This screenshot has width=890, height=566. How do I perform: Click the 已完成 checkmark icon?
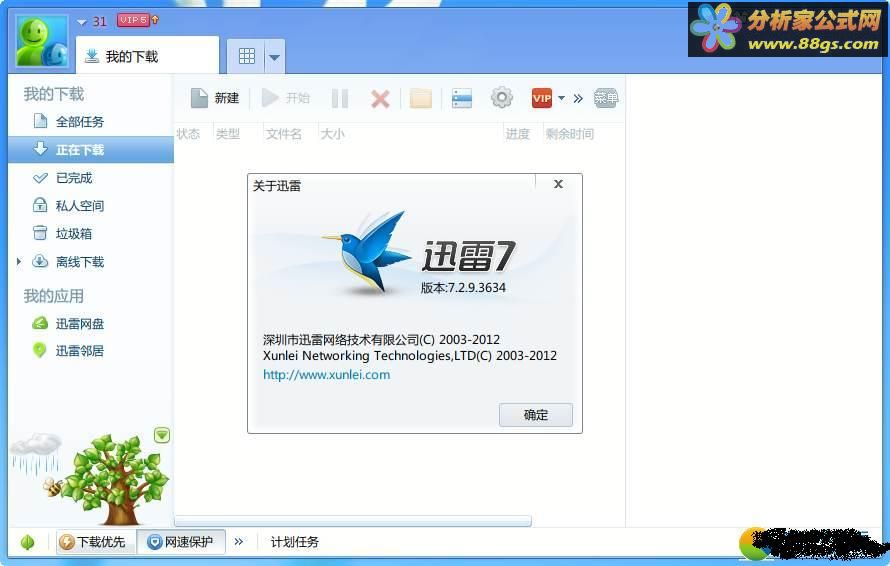(x=40, y=178)
